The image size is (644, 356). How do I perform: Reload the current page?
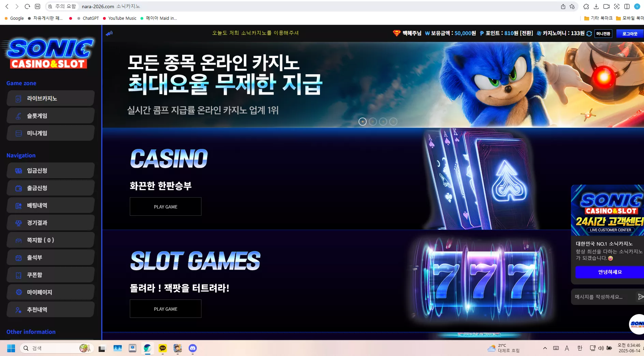27,6
